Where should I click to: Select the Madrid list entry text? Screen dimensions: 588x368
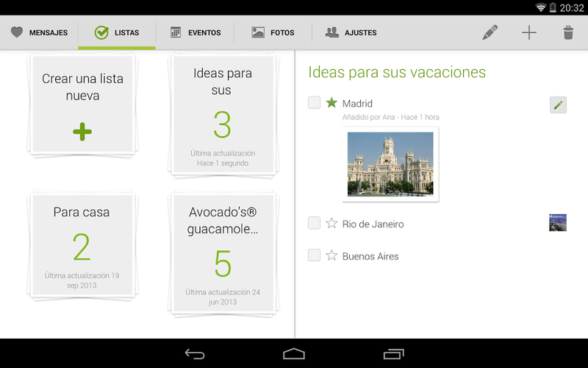tap(357, 103)
